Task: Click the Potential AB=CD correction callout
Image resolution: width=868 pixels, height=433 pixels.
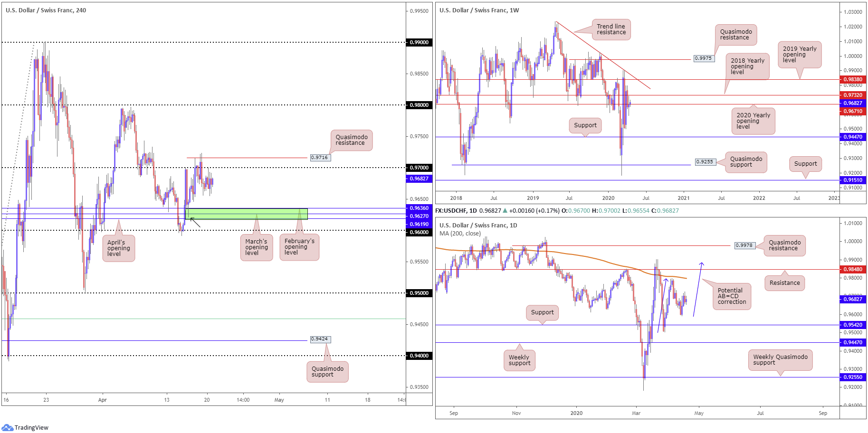Action: click(x=732, y=296)
